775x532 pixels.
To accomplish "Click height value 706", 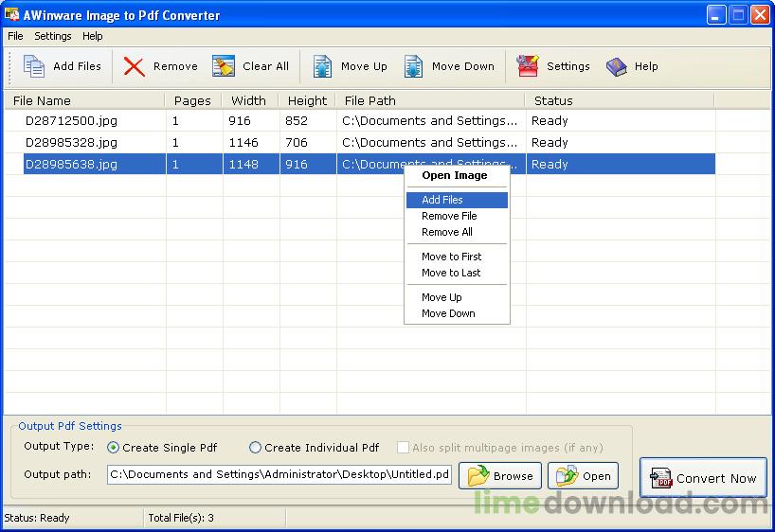I will (297, 142).
